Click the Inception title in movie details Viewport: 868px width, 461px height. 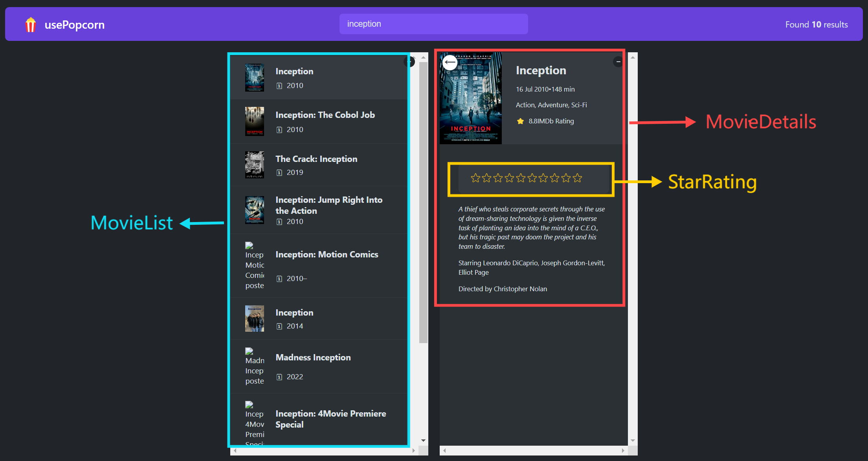pos(541,70)
